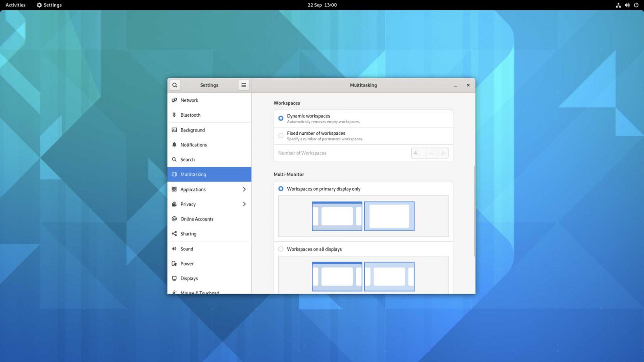Open Displays settings via monitor icon

pyautogui.click(x=174, y=278)
